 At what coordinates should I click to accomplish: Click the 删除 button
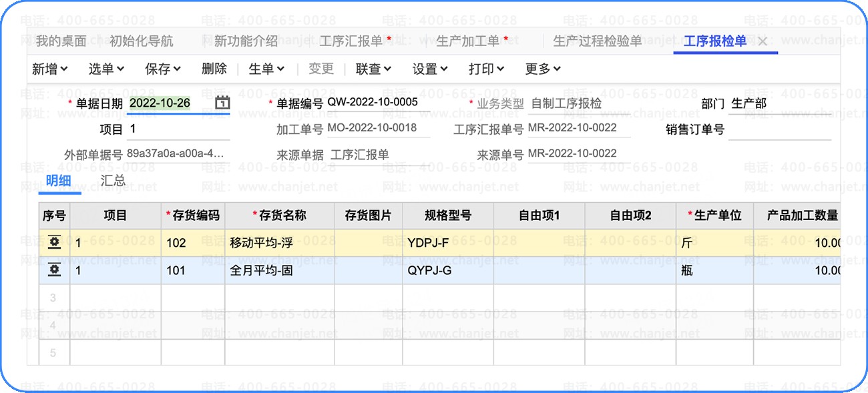214,69
